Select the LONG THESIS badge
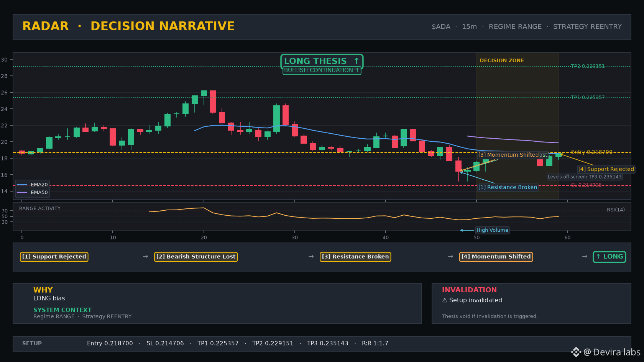 [x=322, y=61]
